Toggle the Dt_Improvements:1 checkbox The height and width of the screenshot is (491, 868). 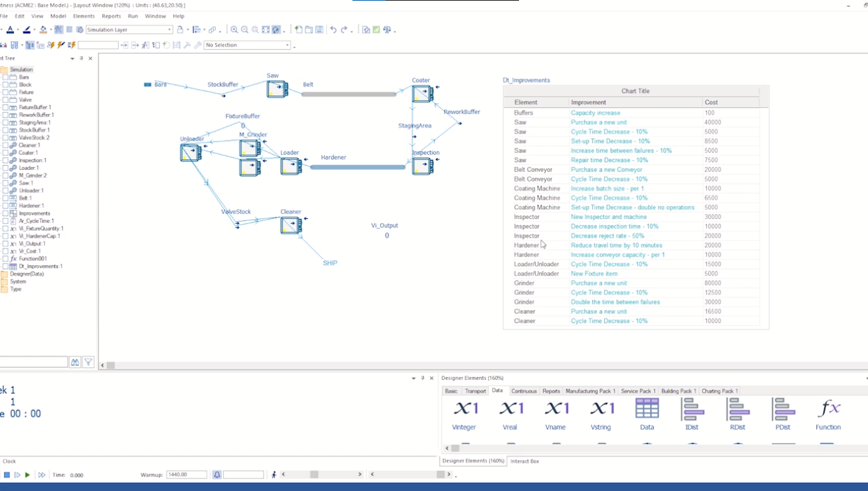click(x=6, y=266)
